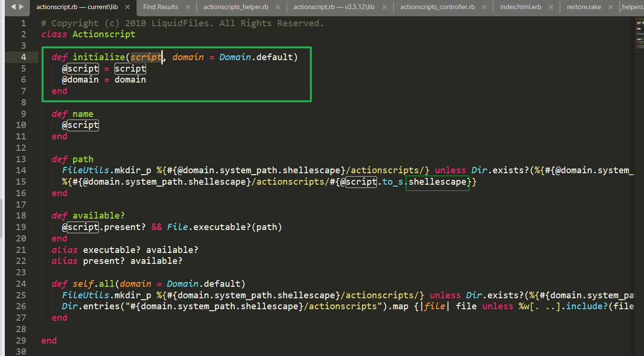
Task: Click line number 13 in the gutter
Action: (21, 159)
